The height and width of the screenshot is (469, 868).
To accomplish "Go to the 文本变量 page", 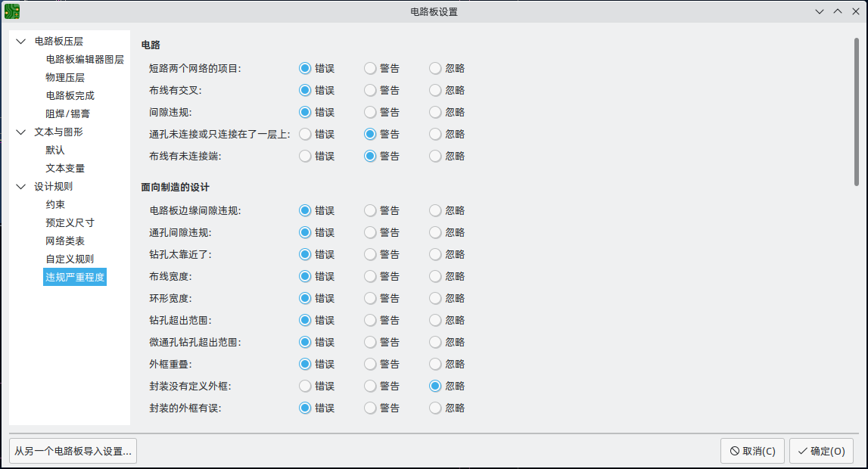I will click(x=65, y=169).
